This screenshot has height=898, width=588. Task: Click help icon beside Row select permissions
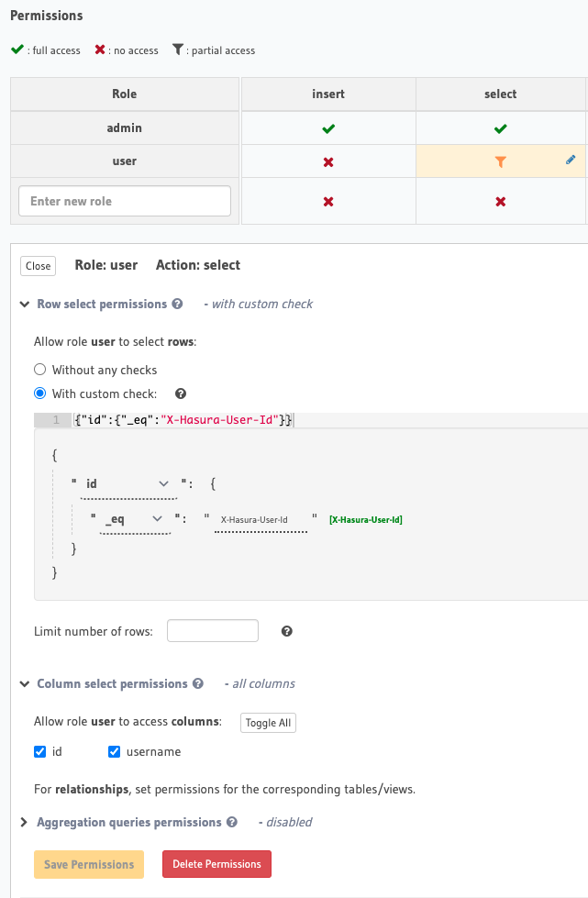coord(177,304)
